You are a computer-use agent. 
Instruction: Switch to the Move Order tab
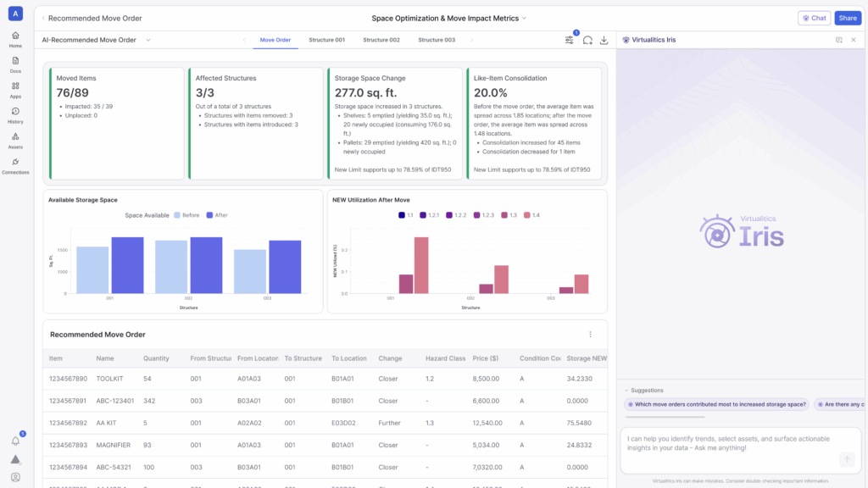pyautogui.click(x=275, y=40)
